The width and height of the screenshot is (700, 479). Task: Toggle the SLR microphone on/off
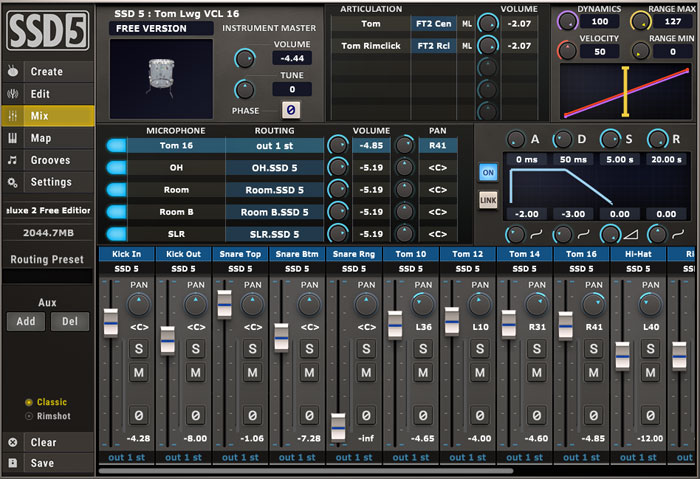117,234
